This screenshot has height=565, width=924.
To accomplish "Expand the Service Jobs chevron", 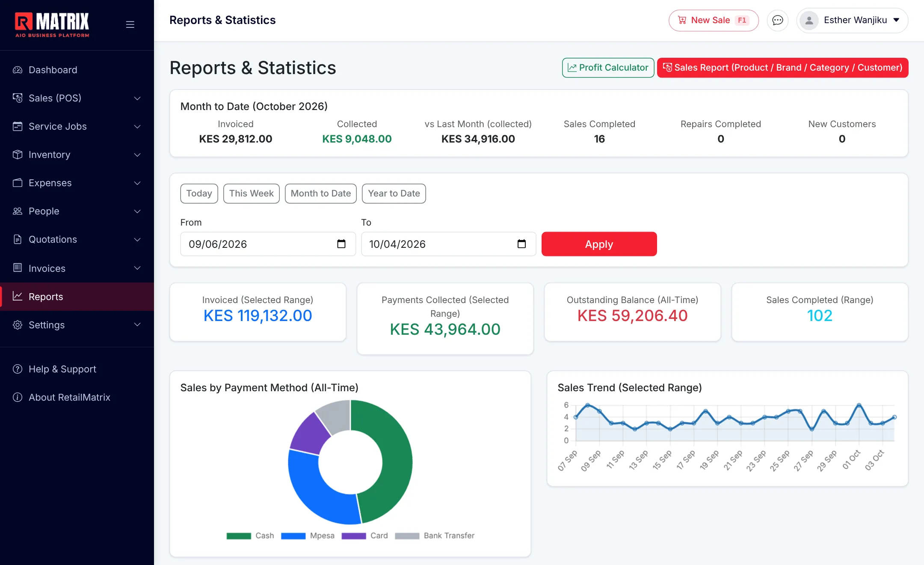I will point(137,126).
